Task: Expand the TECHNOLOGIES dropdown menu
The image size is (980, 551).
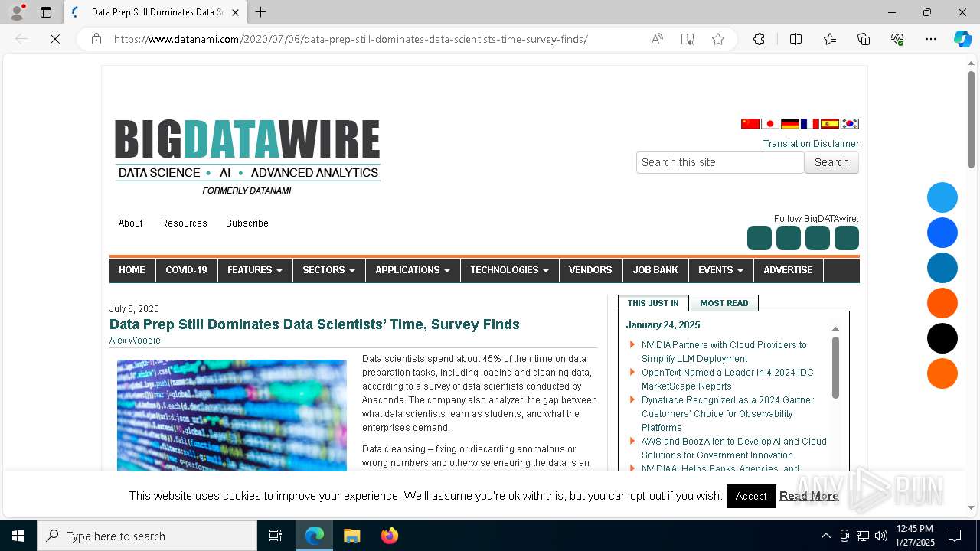Action: tap(509, 270)
